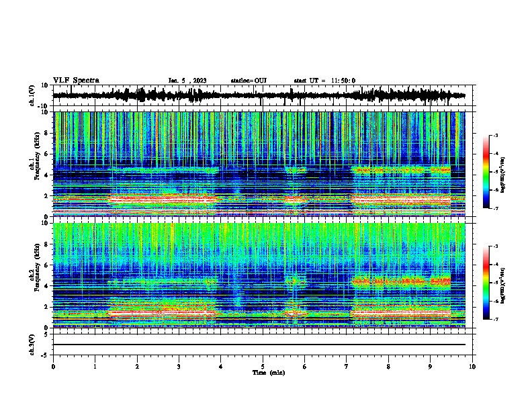Click the ch.1 colorbar 'log(PSD)' label
This screenshot has width=532, height=411.
coord(502,175)
